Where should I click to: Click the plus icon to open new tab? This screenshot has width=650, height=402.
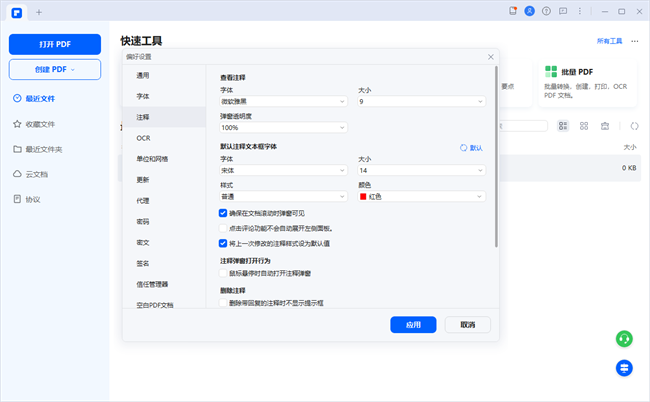point(39,12)
